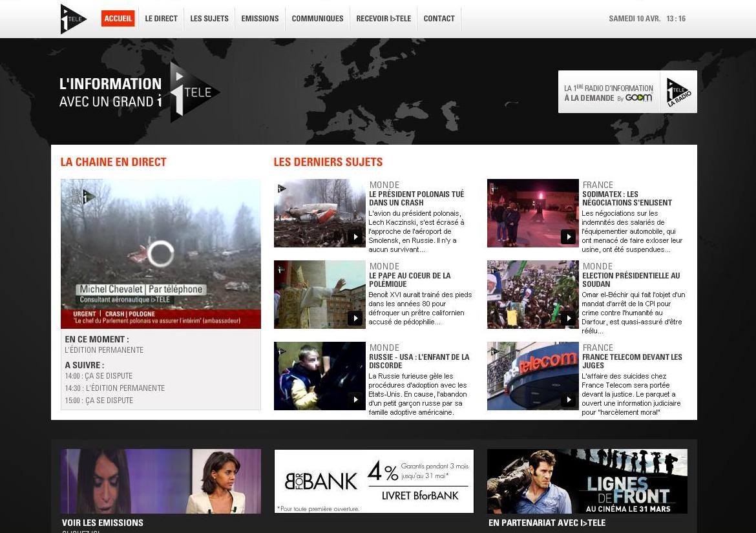Go to the CONTACT page
Screen dimensions: 756x533
[439, 19]
